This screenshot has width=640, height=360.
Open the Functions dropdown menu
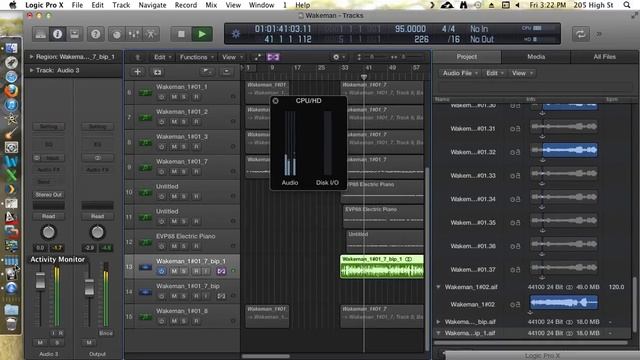(197, 57)
